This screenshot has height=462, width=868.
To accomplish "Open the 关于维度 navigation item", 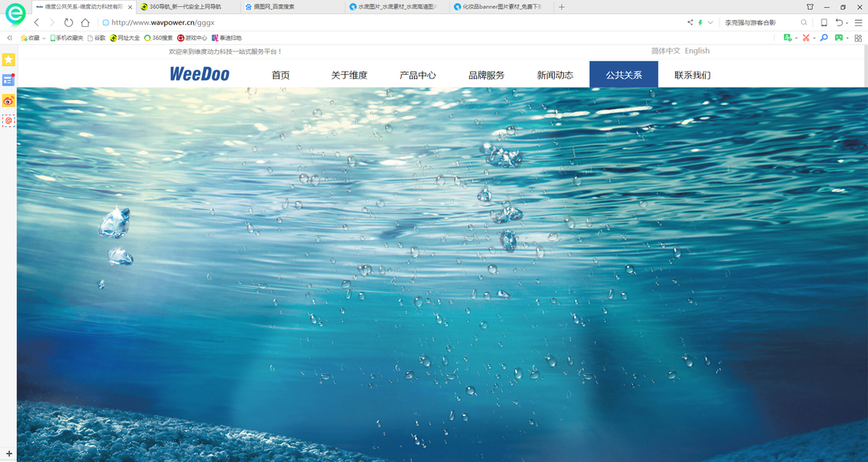I will pyautogui.click(x=349, y=75).
